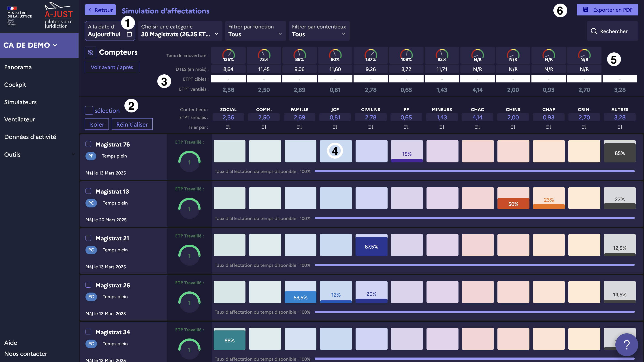Open the calendar date picker icon
The width and height of the screenshot is (644, 362).
[x=129, y=34]
